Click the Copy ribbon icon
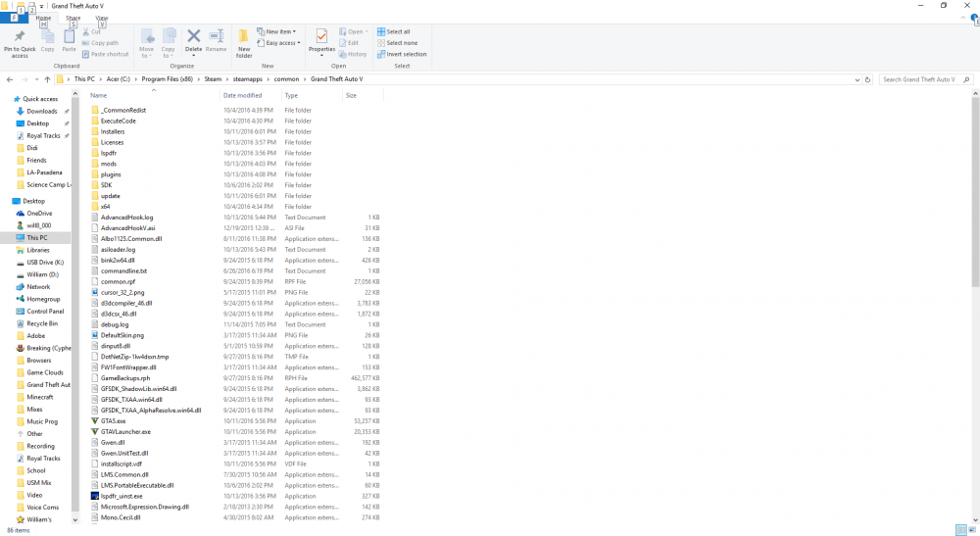This screenshot has height=536, width=980. click(47, 37)
